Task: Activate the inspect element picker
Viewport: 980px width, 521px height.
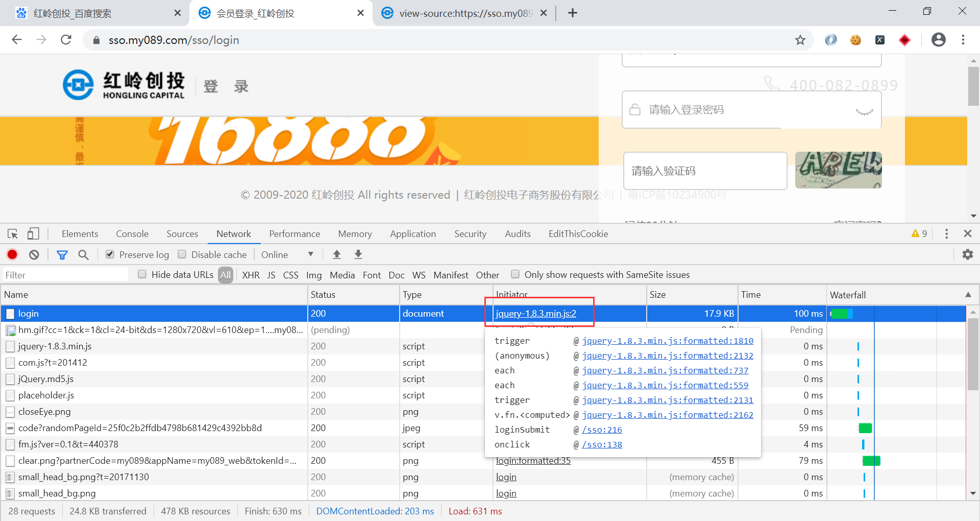Action: tap(13, 234)
